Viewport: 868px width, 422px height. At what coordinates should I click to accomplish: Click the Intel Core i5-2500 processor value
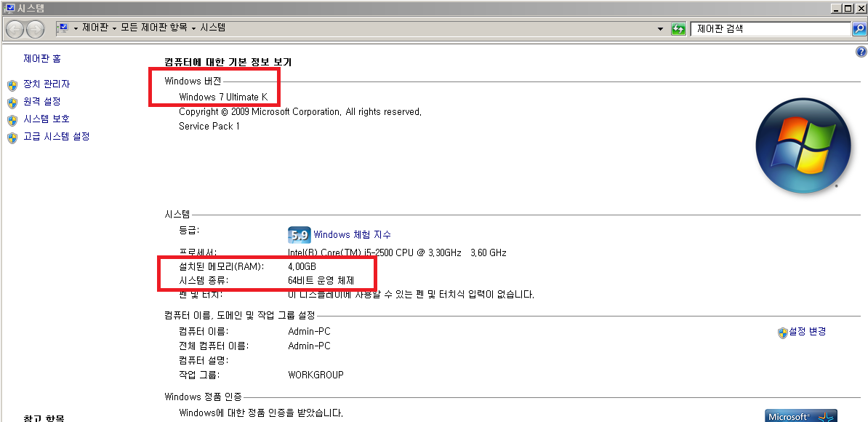tap(398, 253)
